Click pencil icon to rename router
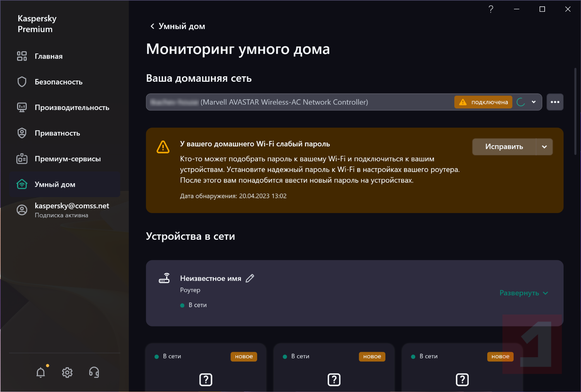Image resolution: width=581 pixels, height=392 pixels. (250, 279)
